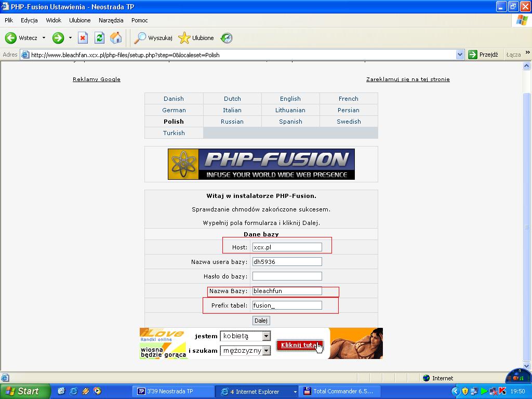The width and height of the screenshot is (532, 399).
Task: Click Kliknij tutaj red ad button
Action: (300, 345)
